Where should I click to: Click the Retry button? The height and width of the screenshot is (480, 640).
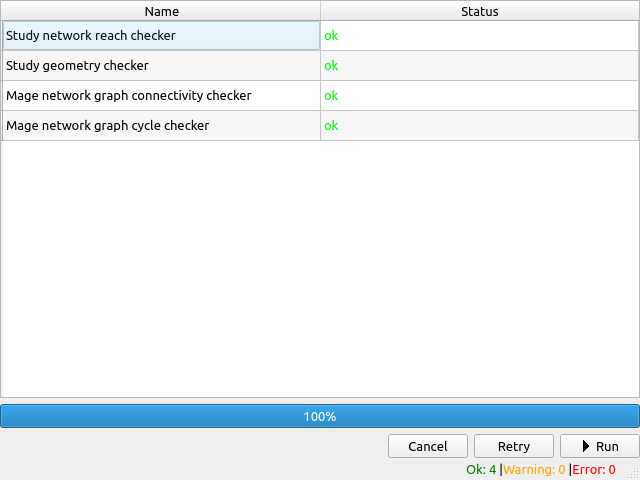click(x=513, y=447)
